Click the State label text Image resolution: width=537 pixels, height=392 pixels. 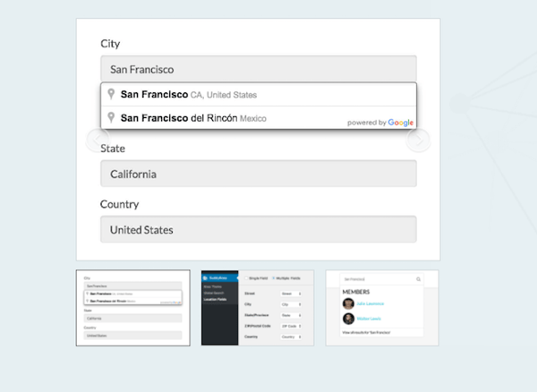click(x=113, y=149)
